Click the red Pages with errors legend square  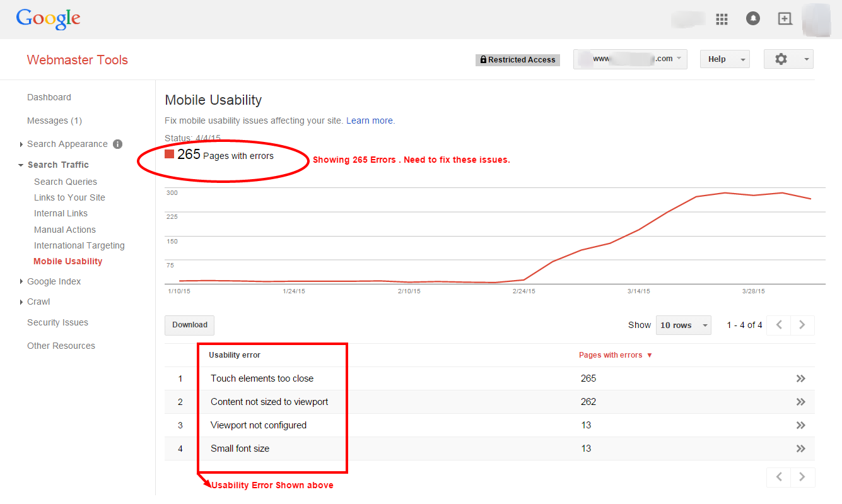point(169,155)
